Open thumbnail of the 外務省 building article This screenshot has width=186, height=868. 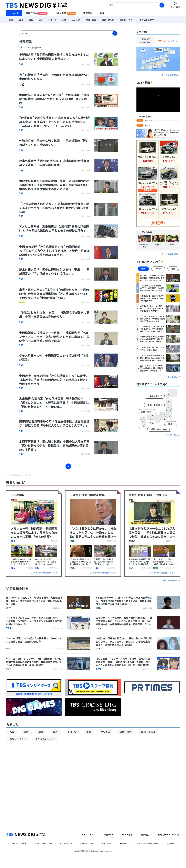coord(106,145)
